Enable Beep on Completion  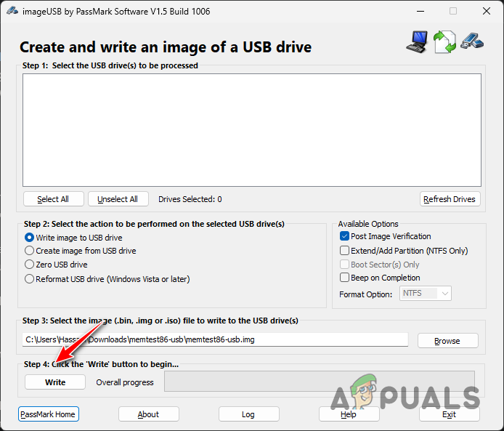[x=344, y=278]
